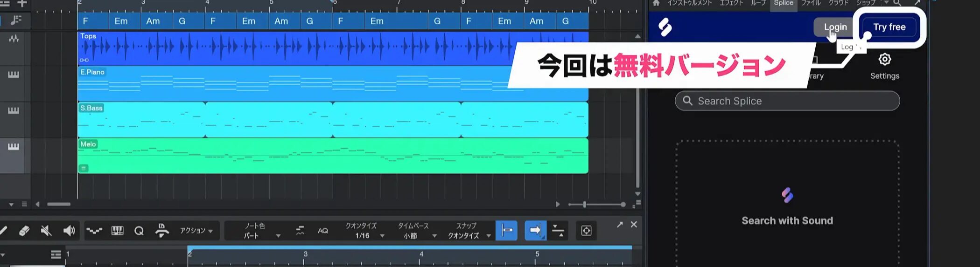Select the Mute tool icon
This screenshot has height=267, width=980.
pyautogui.click(x=46, y=231)
